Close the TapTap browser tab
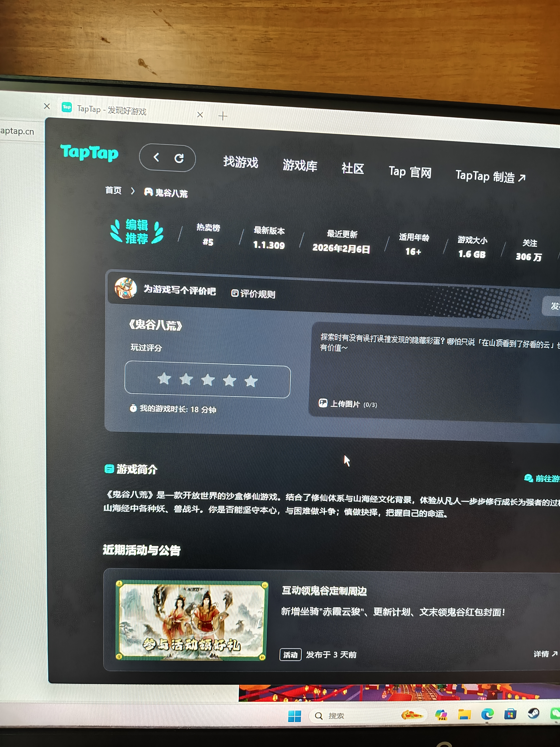This screenshot has height=747, width=560. click(200, 115)
